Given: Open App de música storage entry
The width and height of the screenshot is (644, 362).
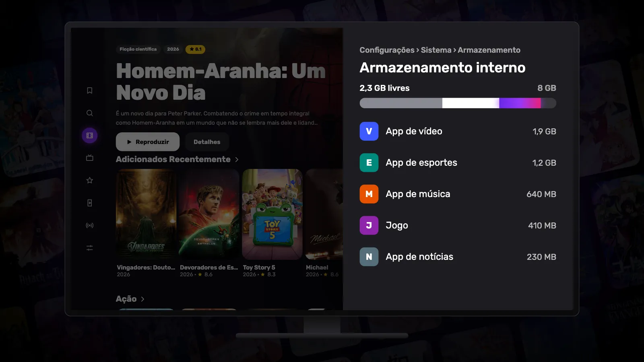Looking at the screenshot, I should coord(458,194).
